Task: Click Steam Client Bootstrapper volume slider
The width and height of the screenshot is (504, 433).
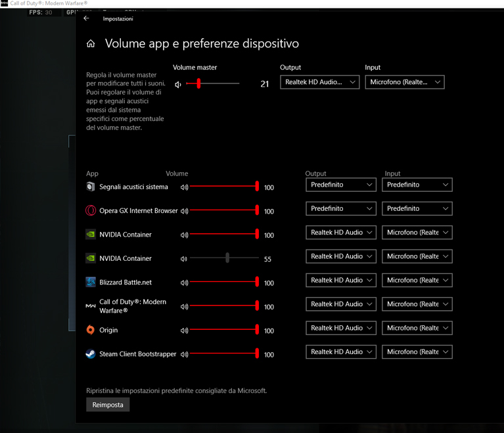Action: pyautogui.click(x=224, y=353)
